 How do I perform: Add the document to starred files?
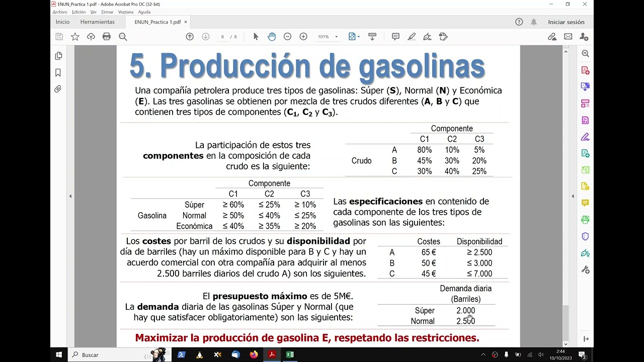point(75,37)
